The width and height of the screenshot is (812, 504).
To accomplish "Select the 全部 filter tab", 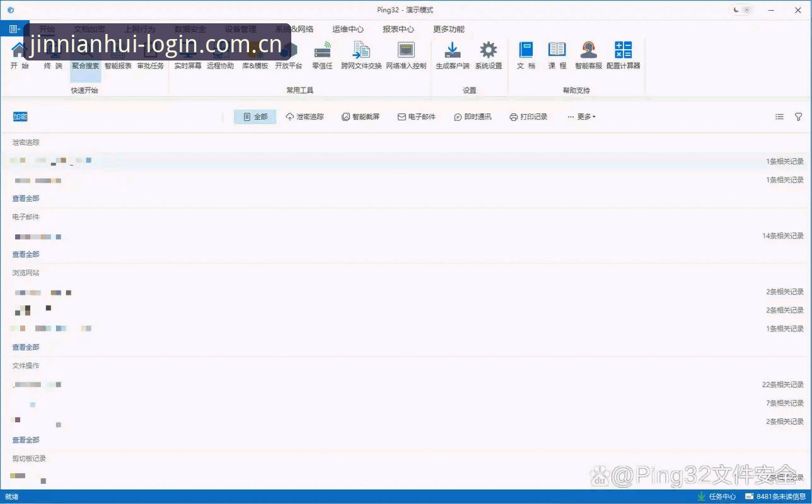I will point(255,117).
